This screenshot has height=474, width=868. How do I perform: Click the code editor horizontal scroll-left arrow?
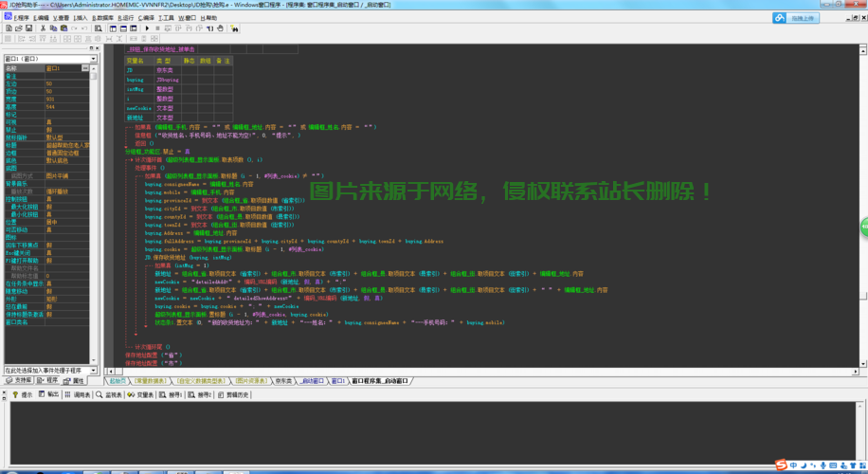click(110, 372)
